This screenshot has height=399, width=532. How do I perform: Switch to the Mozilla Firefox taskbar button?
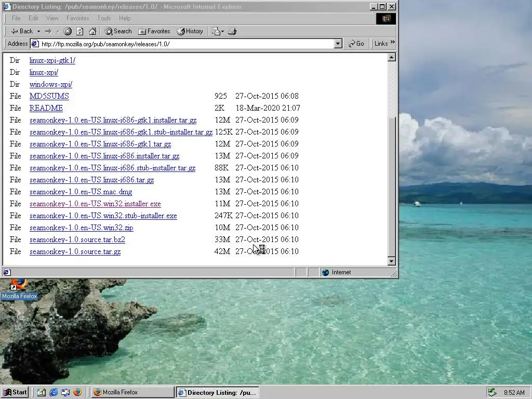[x=132, y=392]
